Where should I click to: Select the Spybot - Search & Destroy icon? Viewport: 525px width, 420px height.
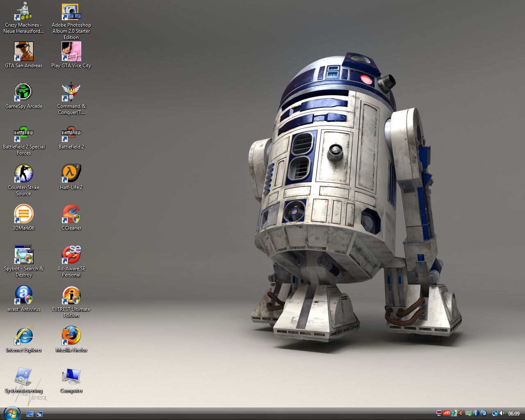pyautogui.click(x=23, y=261)
